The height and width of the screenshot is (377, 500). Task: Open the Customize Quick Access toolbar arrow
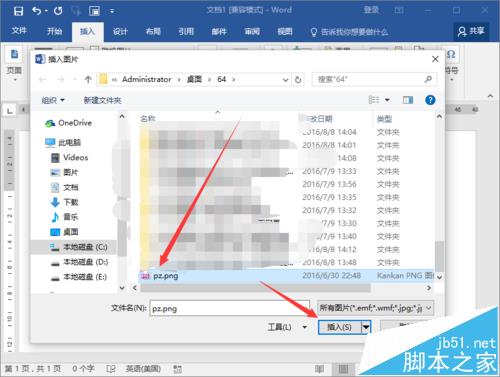[x=112, y=11]
